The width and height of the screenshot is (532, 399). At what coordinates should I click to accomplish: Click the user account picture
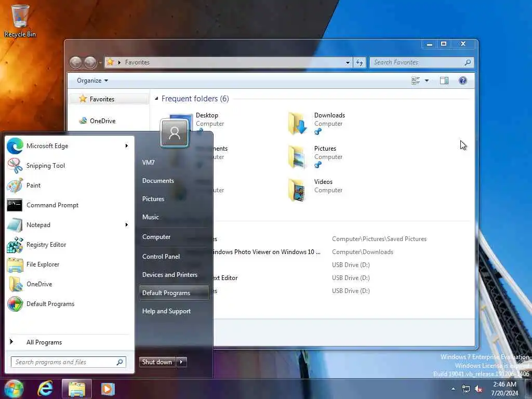click(x=175, y=134)
